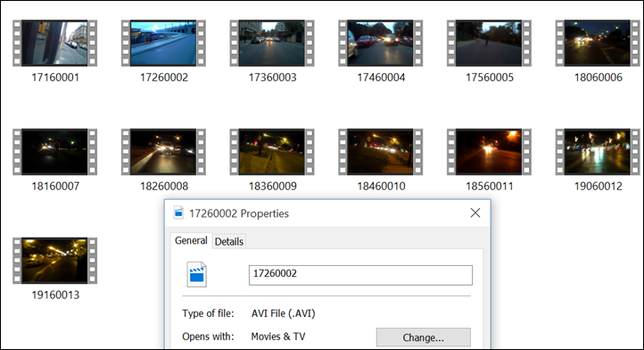Select video thumbnail 18560011
Screen dimensions: 644x350
tap(489, 152)
